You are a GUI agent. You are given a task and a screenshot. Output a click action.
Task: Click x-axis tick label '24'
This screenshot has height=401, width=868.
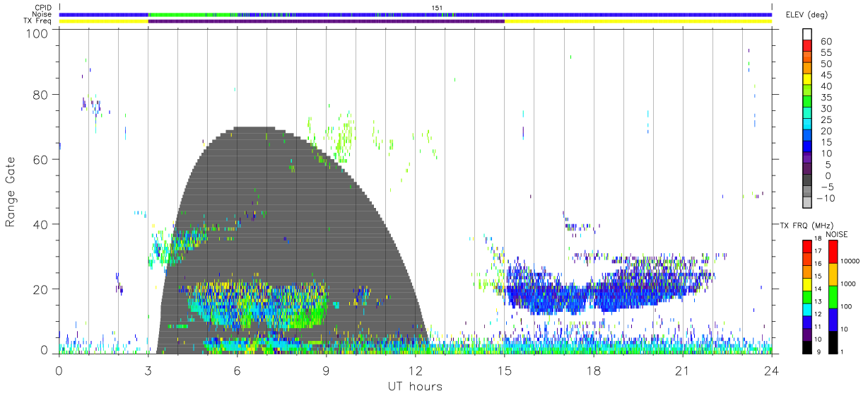click(x=772, y=371)
